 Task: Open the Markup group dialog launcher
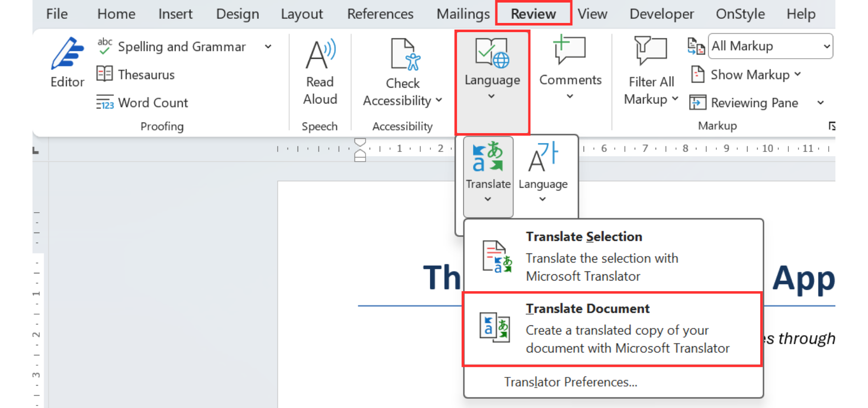tap(832, 126)
